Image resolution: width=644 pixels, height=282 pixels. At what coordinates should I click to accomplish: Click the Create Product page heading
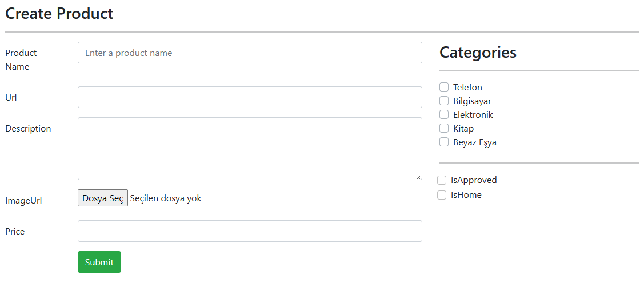[x=59, y=14]
